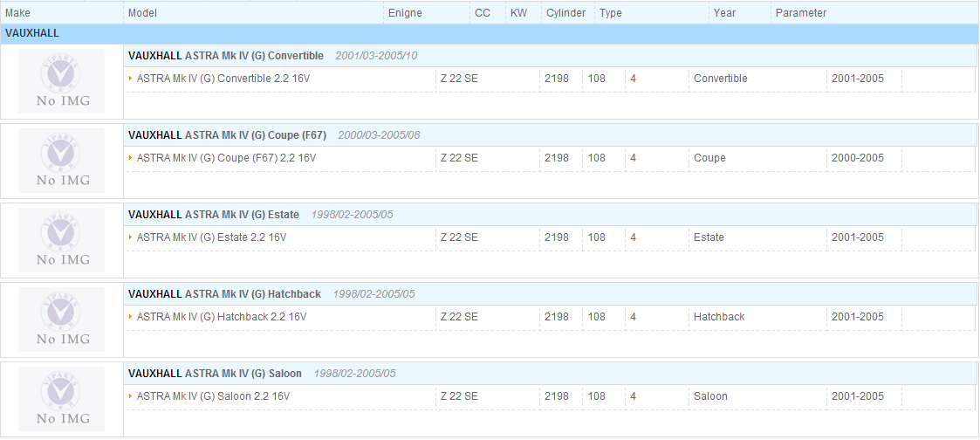Click cylinder count 4 in Coupe row
The image size is (980, 440).
pyautogui.click(x=634, y=158)
